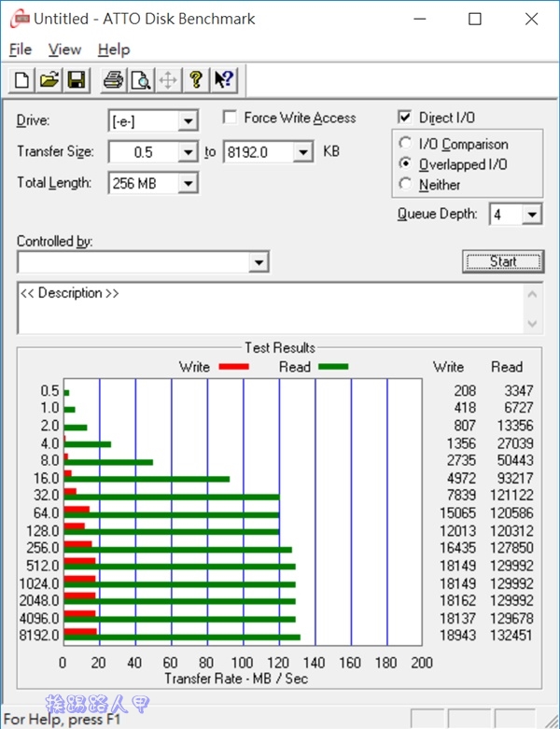Expand Transfer Size start 0.5 dropdown
The height and width of the screenshot is (729, 560).
[189, 152]
